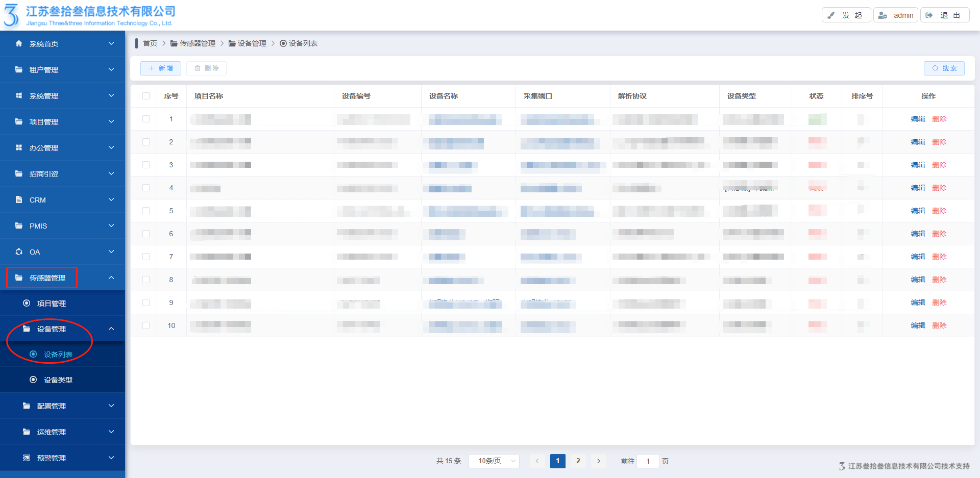The height and width of the screenshot is (478, 980).
Task: Expand the 租户管理 sidebar menu chevron
Action: [111, 69]
